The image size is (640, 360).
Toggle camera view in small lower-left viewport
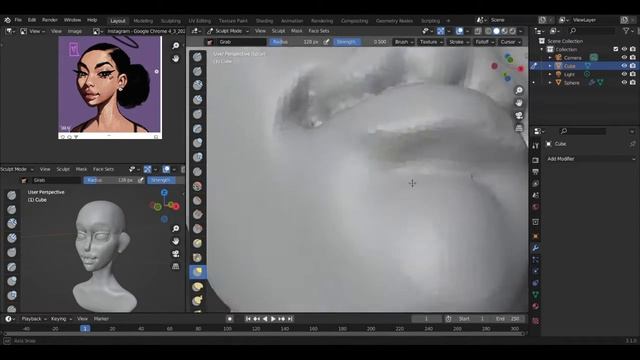tap(176, 254)
